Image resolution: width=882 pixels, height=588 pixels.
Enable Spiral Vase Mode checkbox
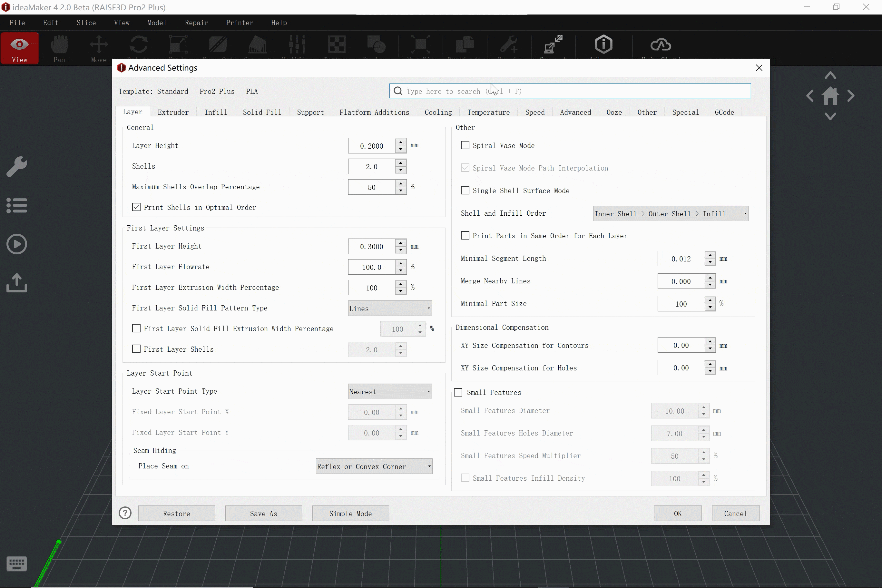coord(465,145)
